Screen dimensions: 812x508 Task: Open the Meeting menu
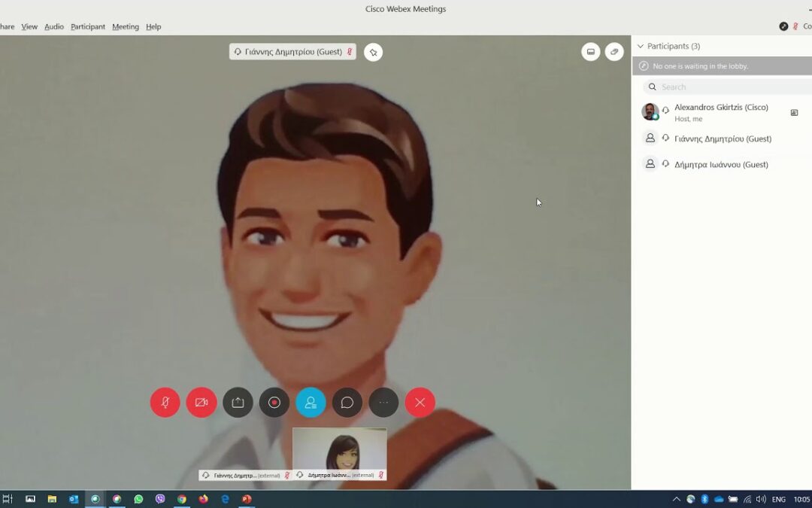click(126, 26)
